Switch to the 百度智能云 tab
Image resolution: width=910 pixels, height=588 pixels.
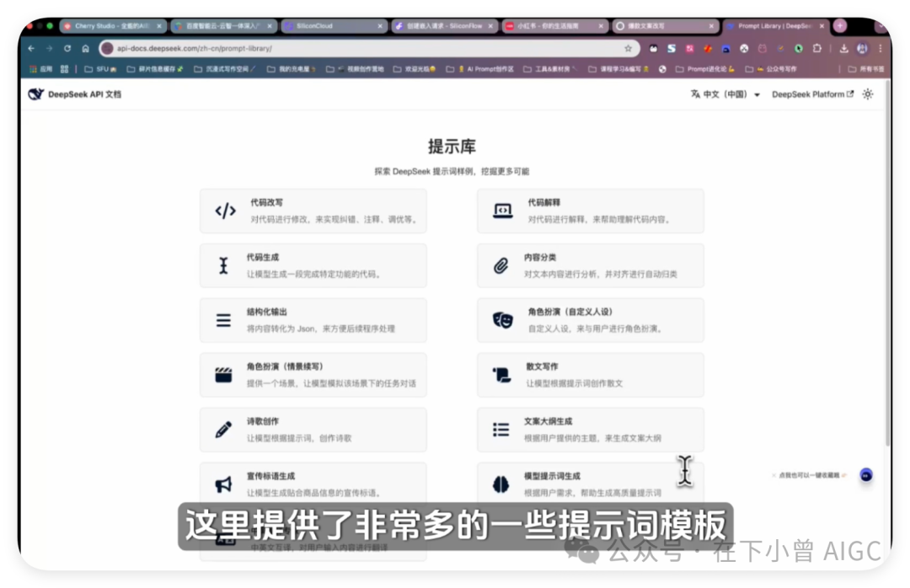click(223, 26)
